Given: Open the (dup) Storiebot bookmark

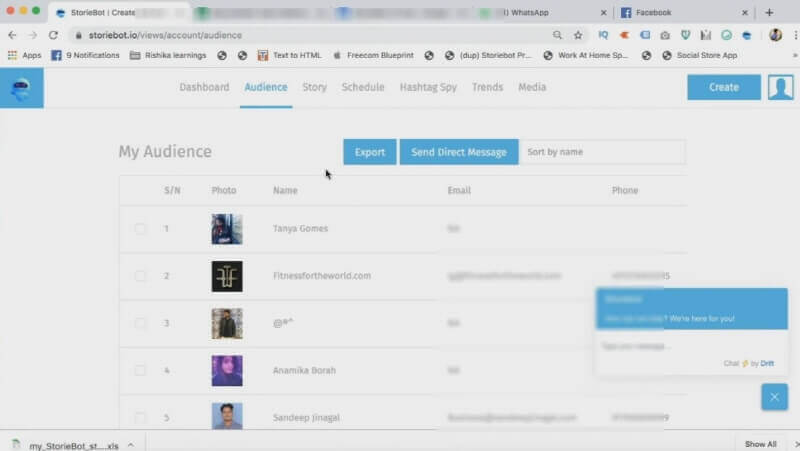Looking at the screenshot, I should (488, 55).
